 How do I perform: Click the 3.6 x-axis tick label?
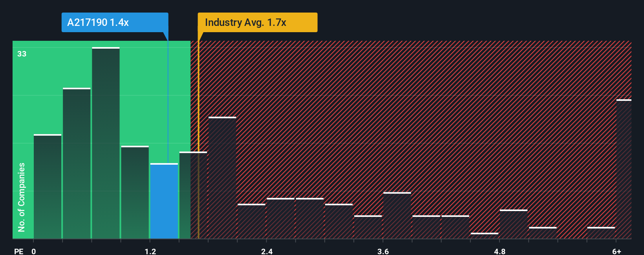383,251
